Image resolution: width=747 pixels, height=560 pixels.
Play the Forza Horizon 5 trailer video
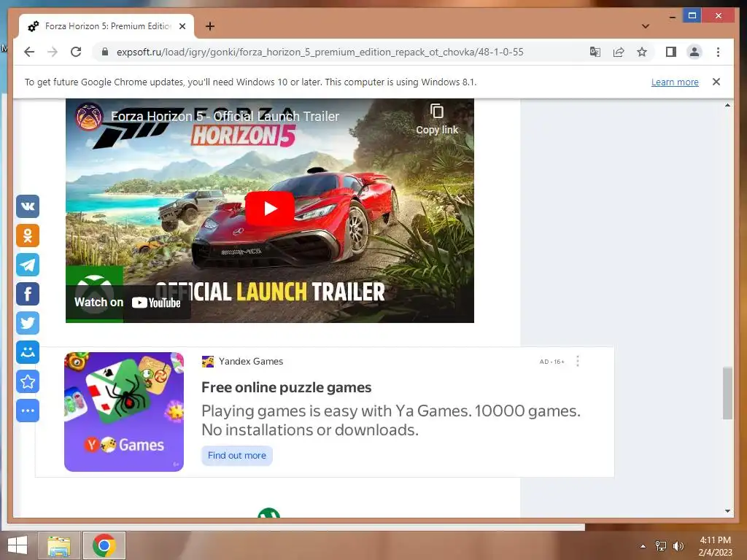(270, 208)
